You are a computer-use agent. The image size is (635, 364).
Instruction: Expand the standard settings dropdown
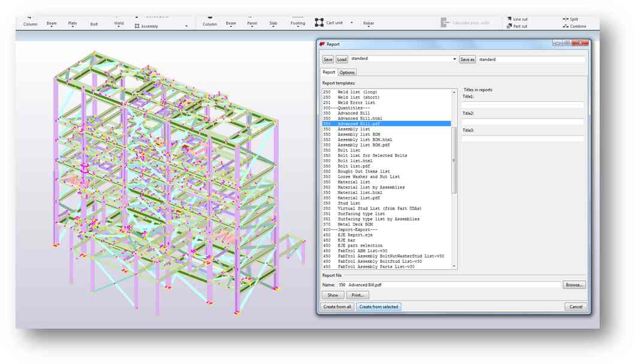[x=454, y=59]
